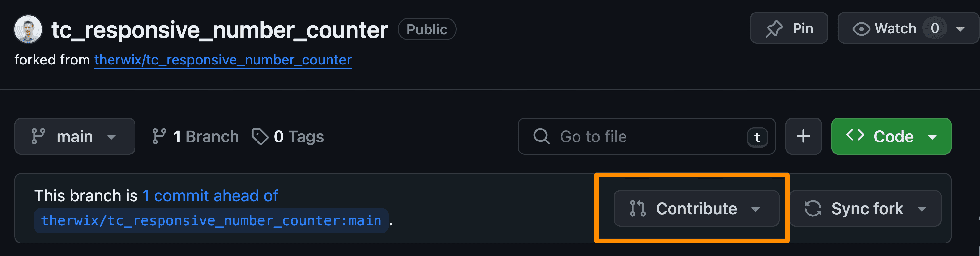This screenshot has width=980, height=256.
Task: Click the sync arrows icon in Sync fork
Action: click(x=812, y=208)
